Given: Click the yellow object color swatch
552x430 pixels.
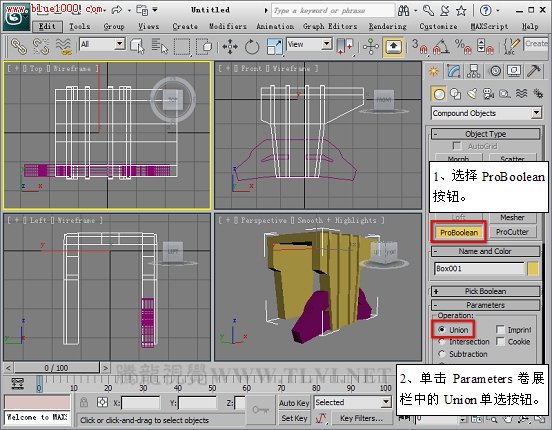Looking at the screenshot, I should [533, 268].
